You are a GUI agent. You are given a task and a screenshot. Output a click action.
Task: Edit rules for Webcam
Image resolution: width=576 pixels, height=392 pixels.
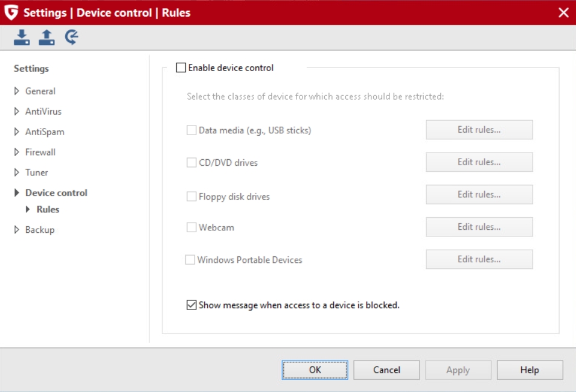[479, 227]
